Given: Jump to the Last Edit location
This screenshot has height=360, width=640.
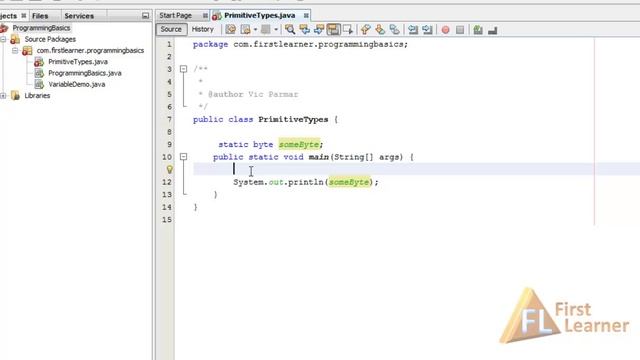Looking at the screenshot, I should click(231, 29).
